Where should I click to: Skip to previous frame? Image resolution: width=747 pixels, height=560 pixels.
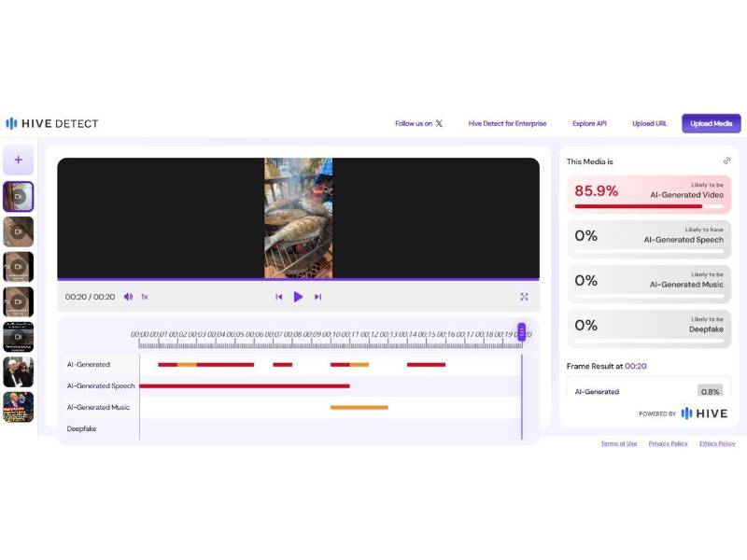pyautogui.click(x=278, y=297)
